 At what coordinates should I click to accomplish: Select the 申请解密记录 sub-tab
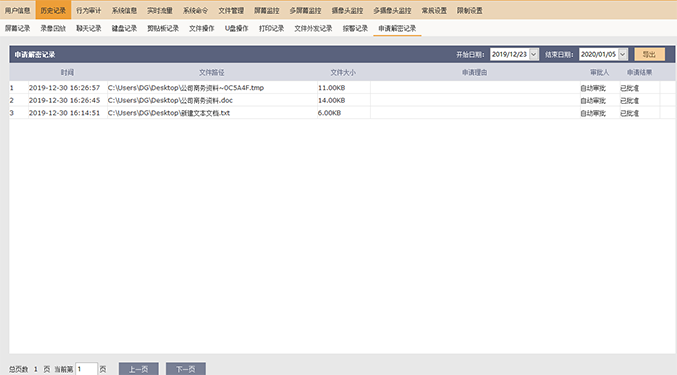click(x=397, y=28)
